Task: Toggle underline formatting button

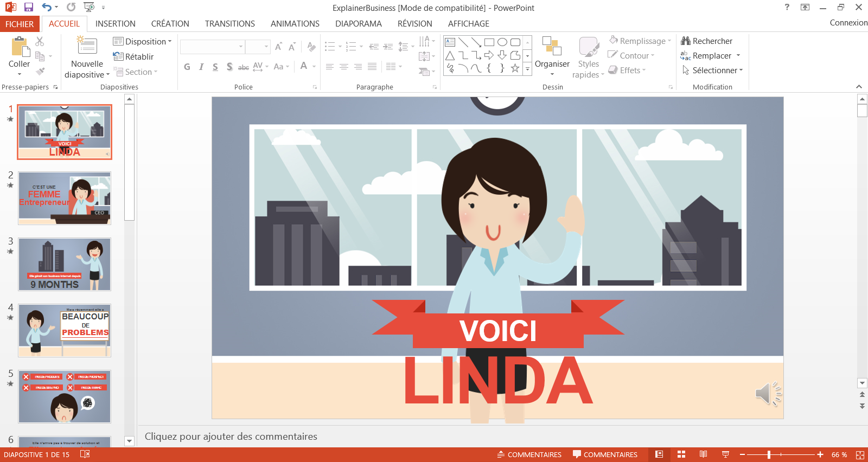Action: point(215,67)
